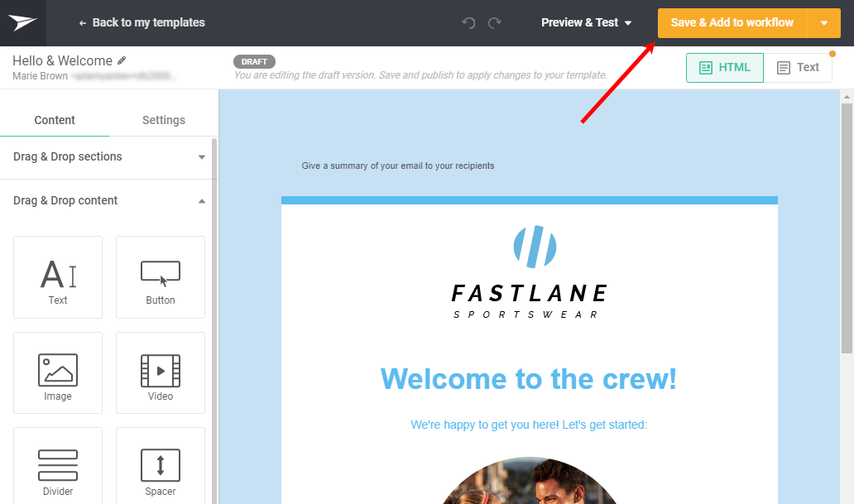
Task: Select the Spacer content block
Action: click(161, 466)
